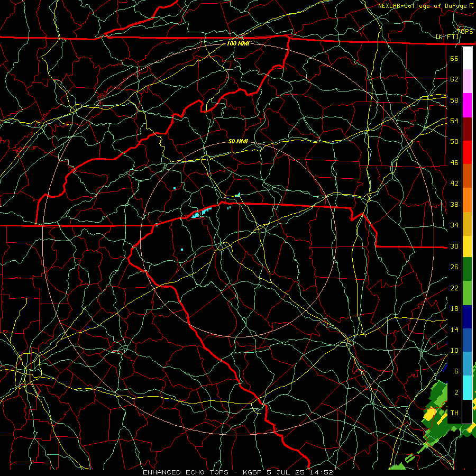Screen dimensions: 476x476
Task: Click the 10 value on legend
Action: pos(454,350)
